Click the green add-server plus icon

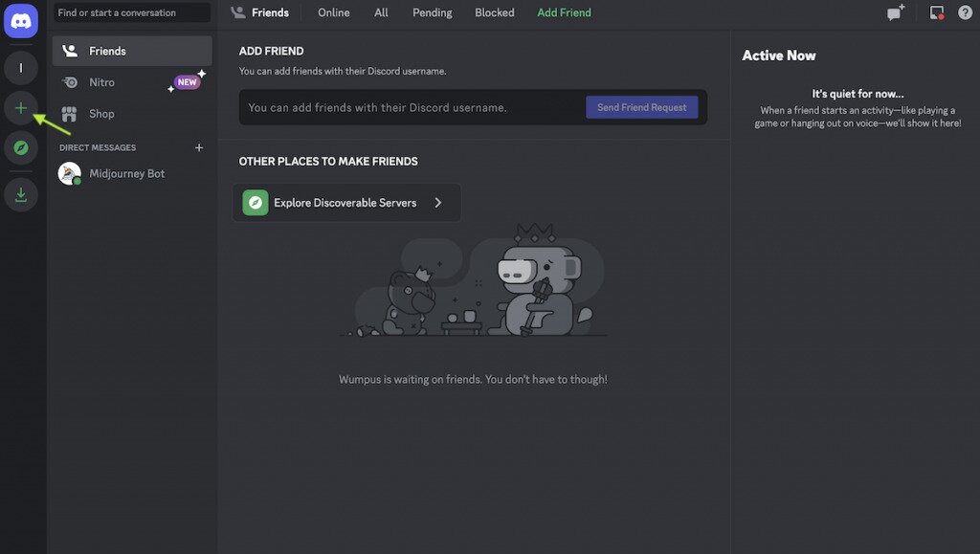[x=20, y=107]
